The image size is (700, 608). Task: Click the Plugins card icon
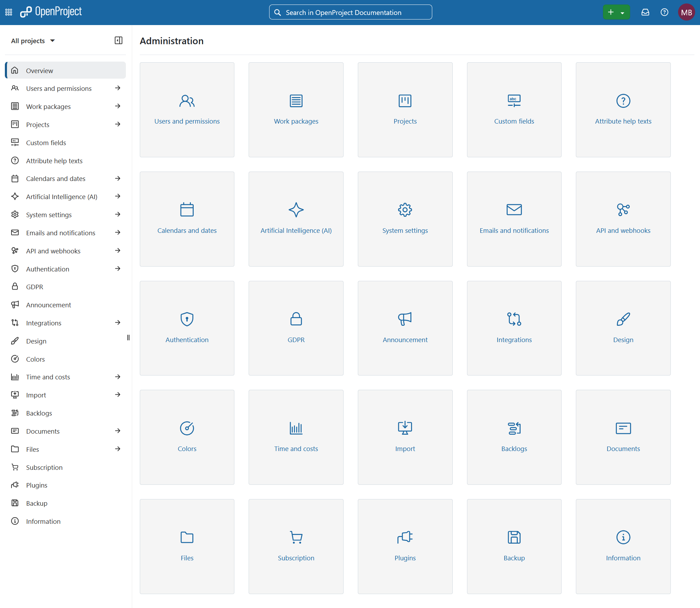405,537
